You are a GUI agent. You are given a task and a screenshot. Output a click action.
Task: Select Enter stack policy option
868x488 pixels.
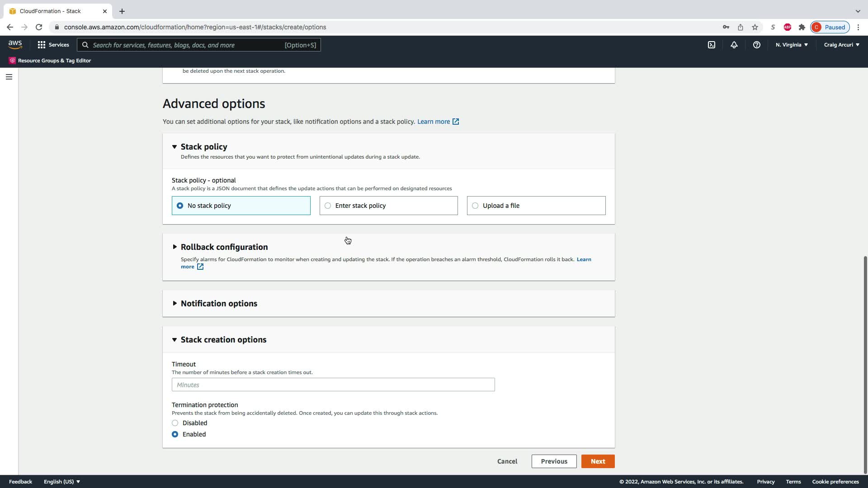pos(328,206)
